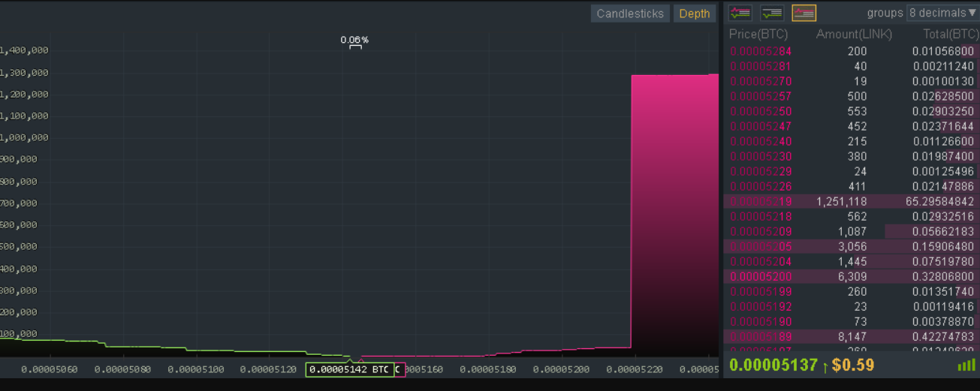Click ask price 0.00005240
This screenshot has height=391, width=980.
pyautogui.click(x=761, y=141)
